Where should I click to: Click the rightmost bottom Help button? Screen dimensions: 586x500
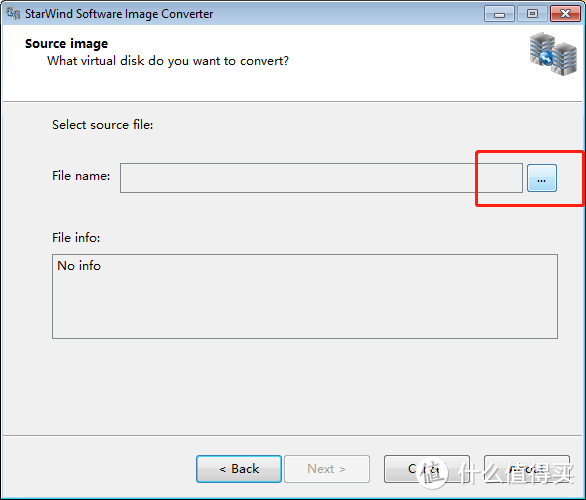pos(527,469)
